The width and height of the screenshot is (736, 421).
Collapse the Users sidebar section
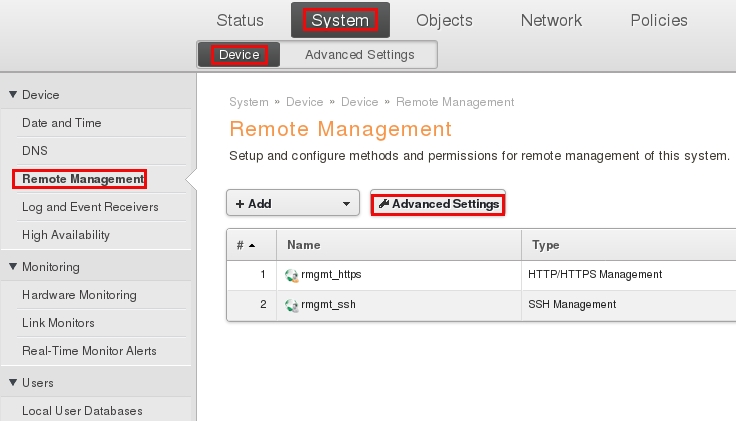point(13,383)
